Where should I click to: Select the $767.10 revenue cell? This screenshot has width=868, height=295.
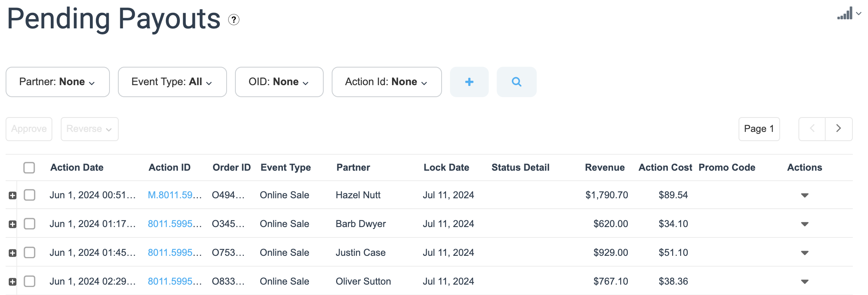pyautogui.click(x=611, y=281)
